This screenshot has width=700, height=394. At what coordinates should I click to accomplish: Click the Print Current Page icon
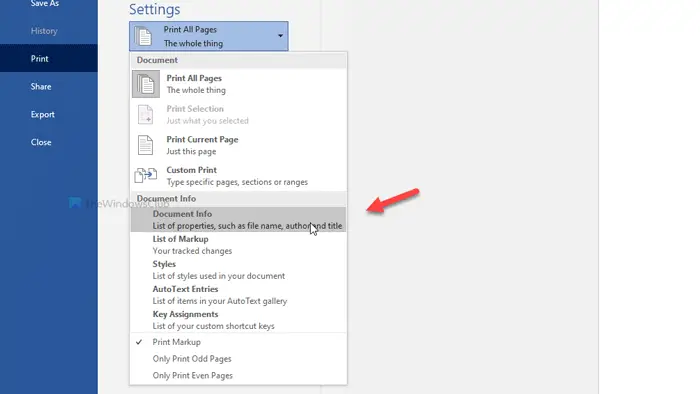(146, 145)
